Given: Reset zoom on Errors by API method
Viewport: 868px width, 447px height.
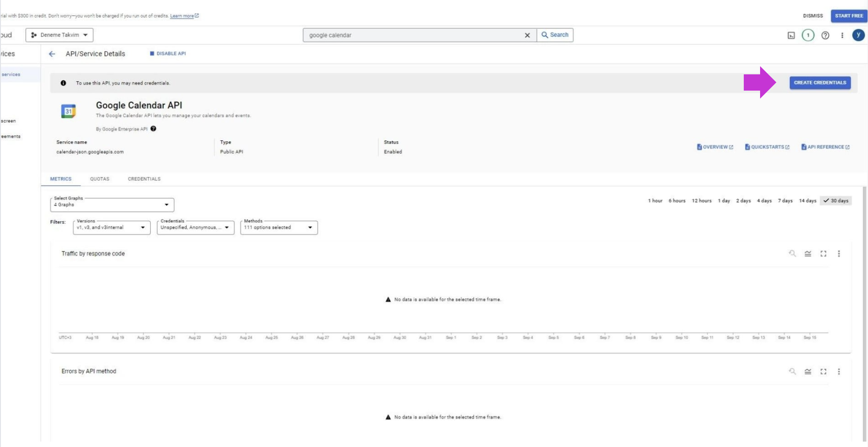Looking at the screenshot, I should pos(792,371).
